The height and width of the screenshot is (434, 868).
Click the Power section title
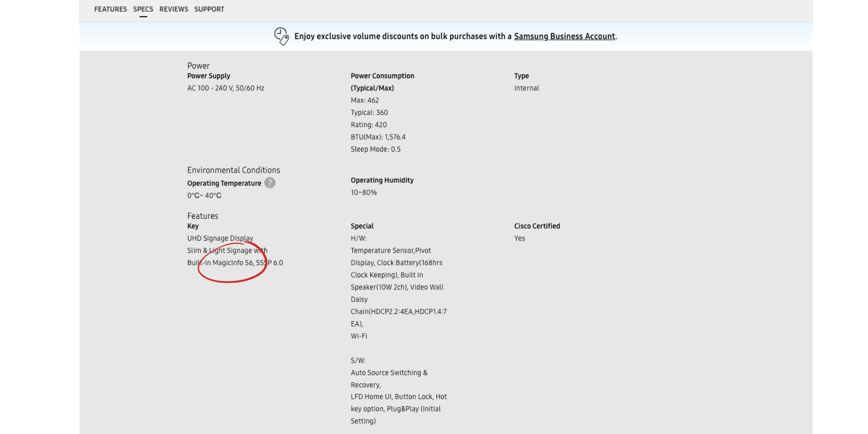point(198,66)
